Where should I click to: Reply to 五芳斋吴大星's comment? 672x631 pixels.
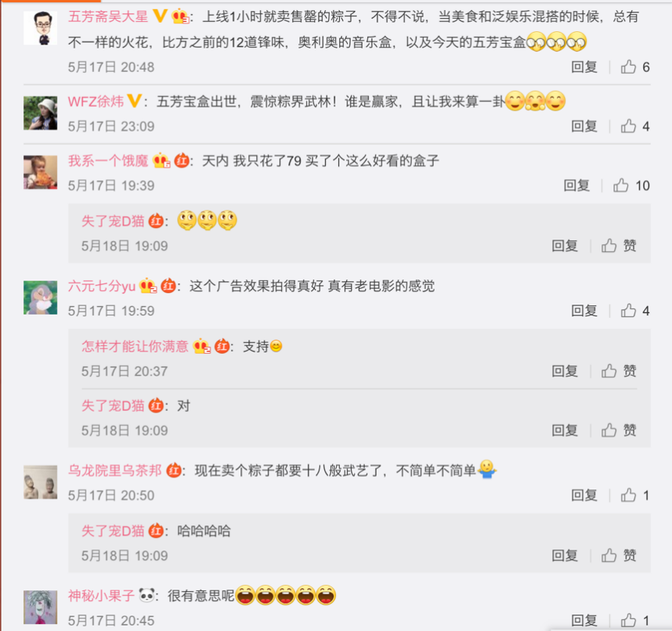(584, 67)
